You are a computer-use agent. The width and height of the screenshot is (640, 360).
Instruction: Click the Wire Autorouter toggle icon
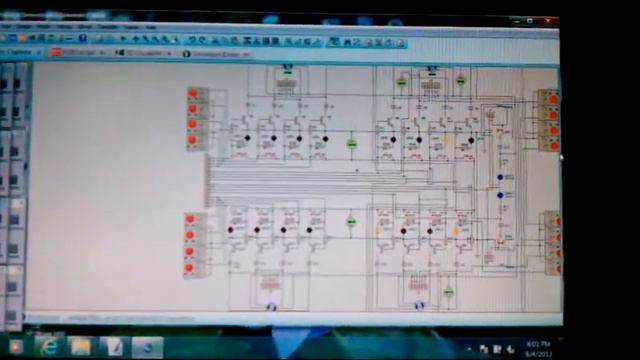click(335, 42)
